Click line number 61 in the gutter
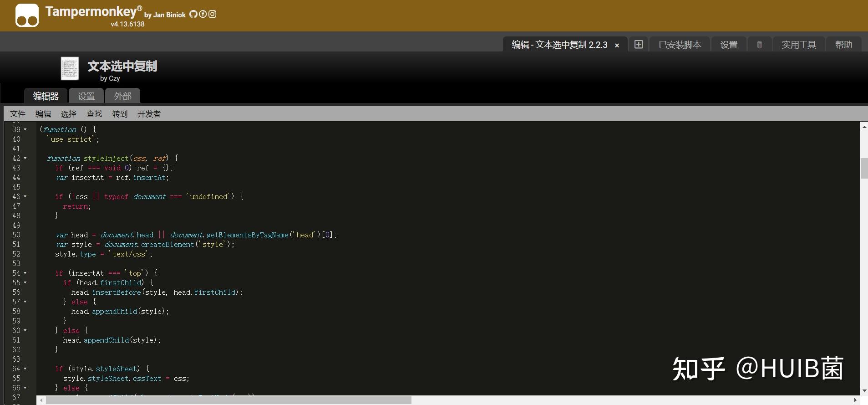Screen dimensions: 868x405 pyautogui.click(x=16, y=340)
